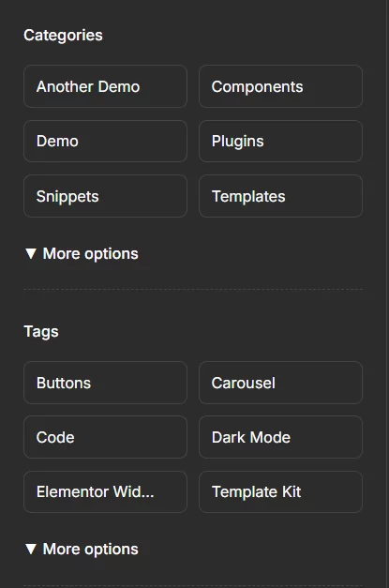Click the Categories section heading
Screen dimensions: 389x588
click(63, 36)
